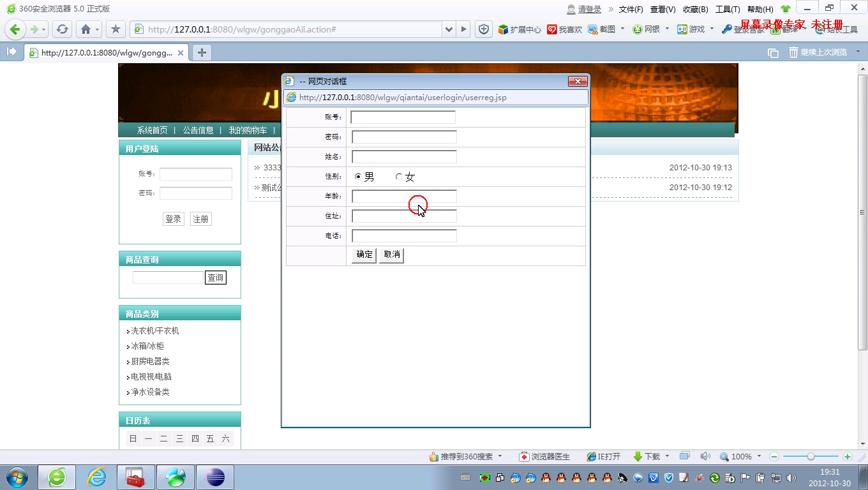This screenshot has width=868, height=490.
Task: Click the zoom in plus icon
Action: coord(848,457)
